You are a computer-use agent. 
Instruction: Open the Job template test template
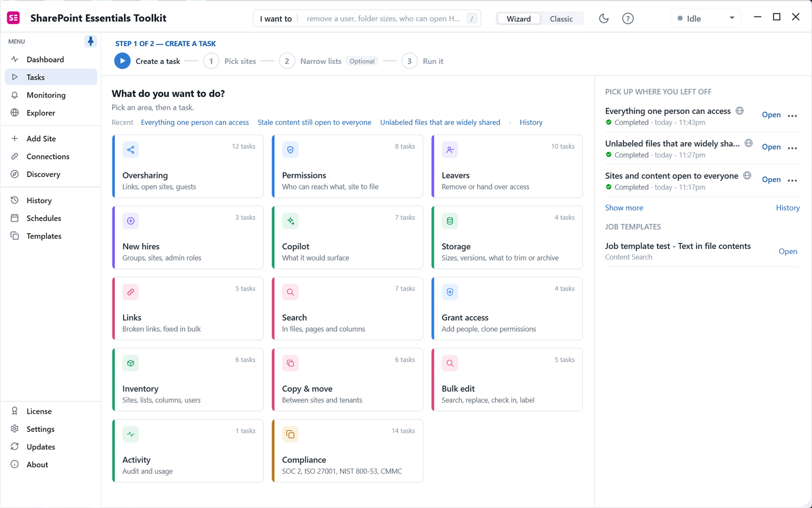point(788,251)
